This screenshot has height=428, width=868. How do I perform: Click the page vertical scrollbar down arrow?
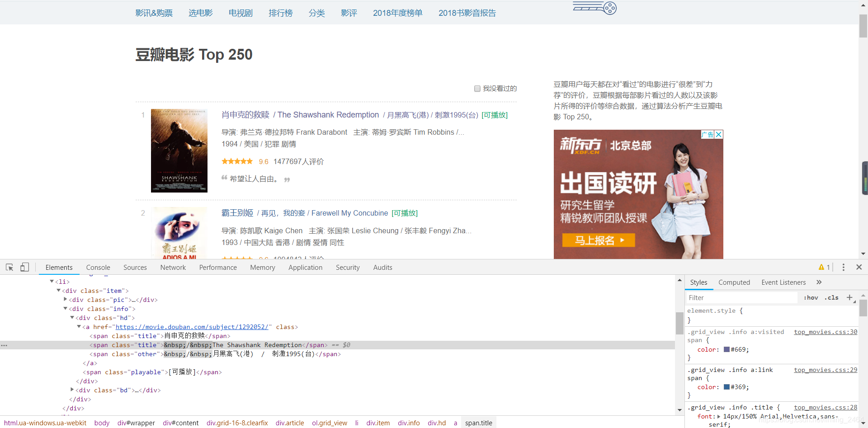pyautogui.click(x=863, y=254)
